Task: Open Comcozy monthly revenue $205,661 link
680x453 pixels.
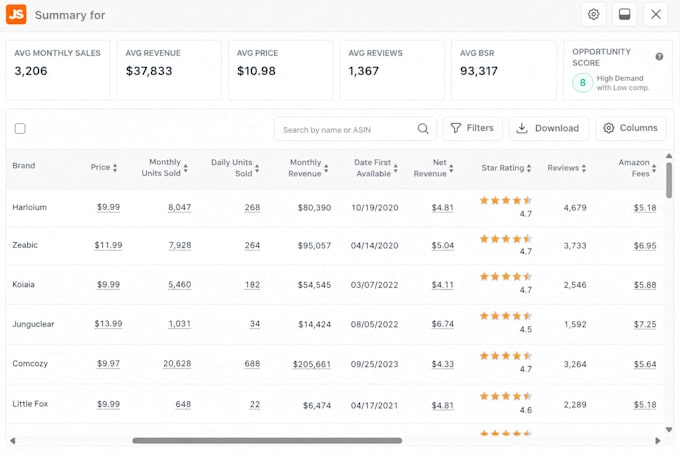Action: [x=312, y=364]
